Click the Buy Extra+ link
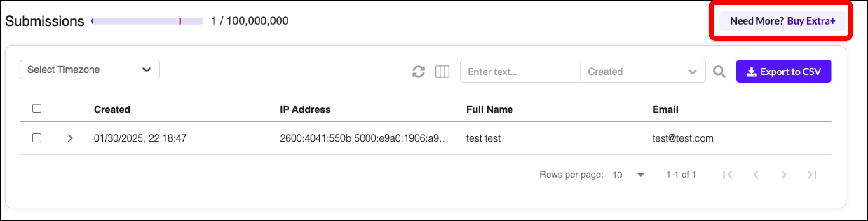 point(811,21)
